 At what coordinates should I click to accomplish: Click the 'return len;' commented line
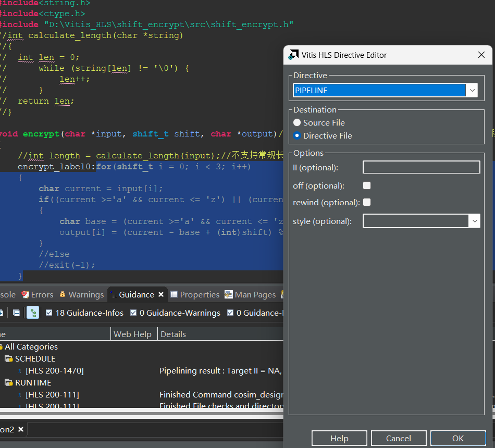[x=46, y=101]
